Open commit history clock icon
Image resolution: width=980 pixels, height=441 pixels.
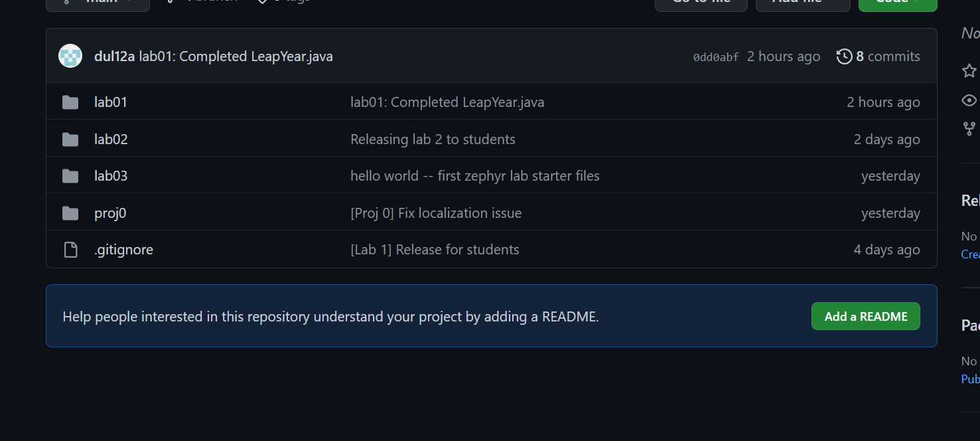click(844, 56)
